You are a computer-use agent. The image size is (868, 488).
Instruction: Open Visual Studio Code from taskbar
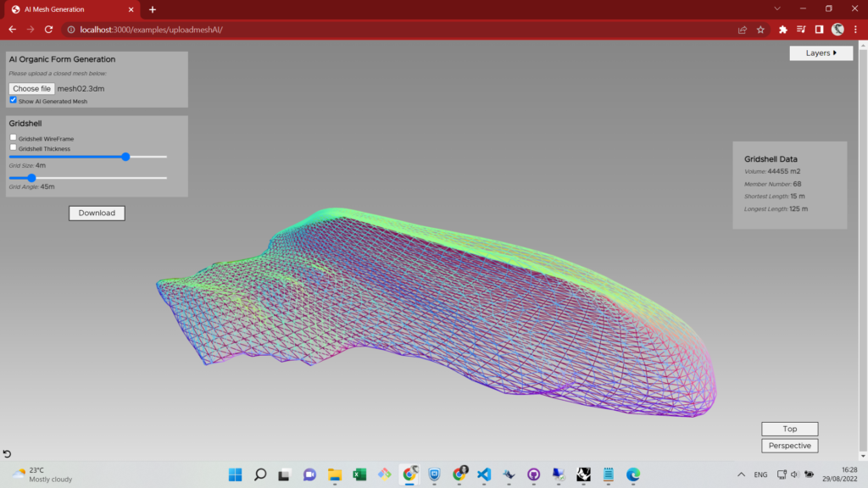click(484, 474)
